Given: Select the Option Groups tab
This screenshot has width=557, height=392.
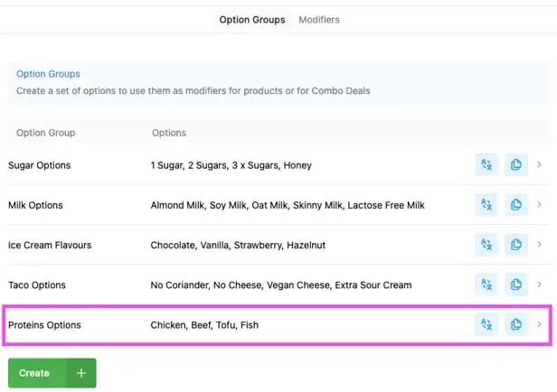Looking at the screenshot, I should (x=252, y=20).
